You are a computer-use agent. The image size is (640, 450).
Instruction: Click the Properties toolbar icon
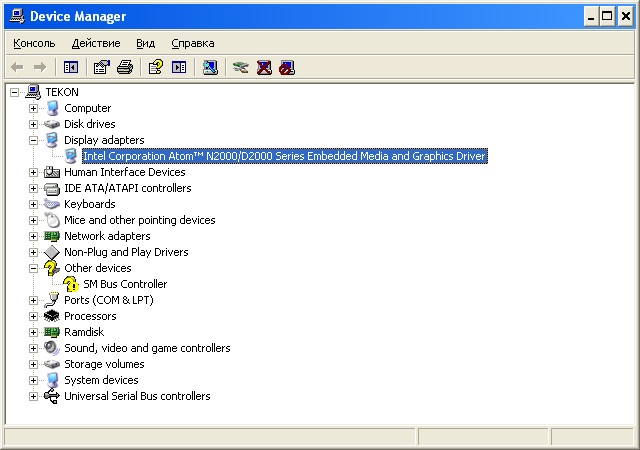[101, 67]
